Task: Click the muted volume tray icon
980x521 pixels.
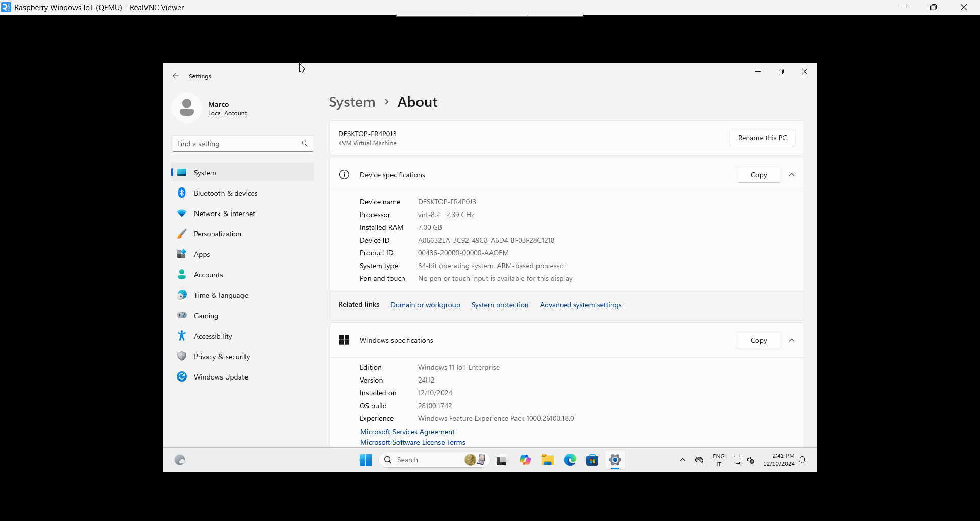Action: [x=751, y=460]
